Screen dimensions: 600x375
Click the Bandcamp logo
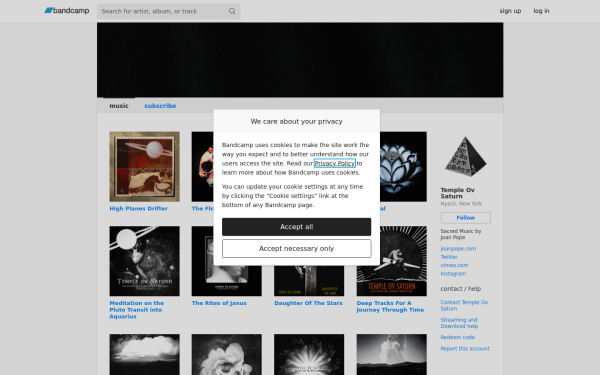(x=67, y=11)
